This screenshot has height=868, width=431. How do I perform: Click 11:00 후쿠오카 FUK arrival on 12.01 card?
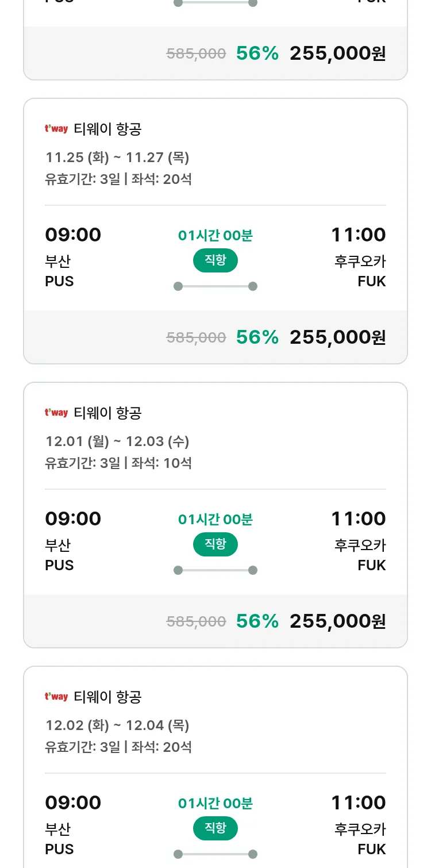click(359, 541)
